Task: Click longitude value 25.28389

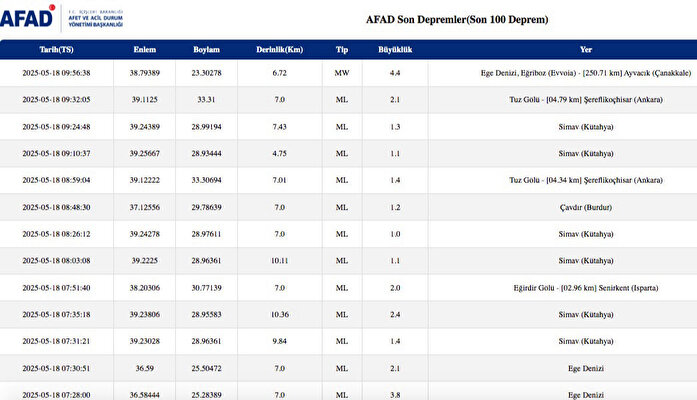Action: coord(206,395)
